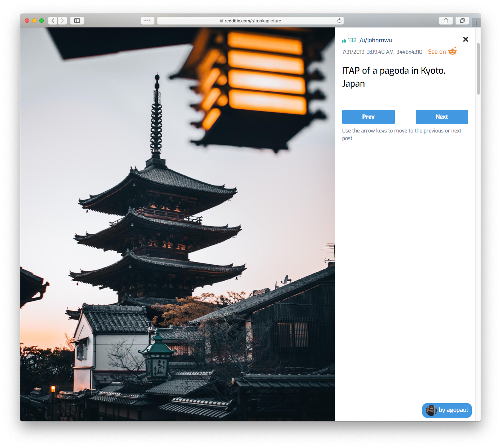Image resolution: width=501 pixels, height=448 pixels.
Task: Open the /u/johnmwu profile link
Action: click(376, 40)
